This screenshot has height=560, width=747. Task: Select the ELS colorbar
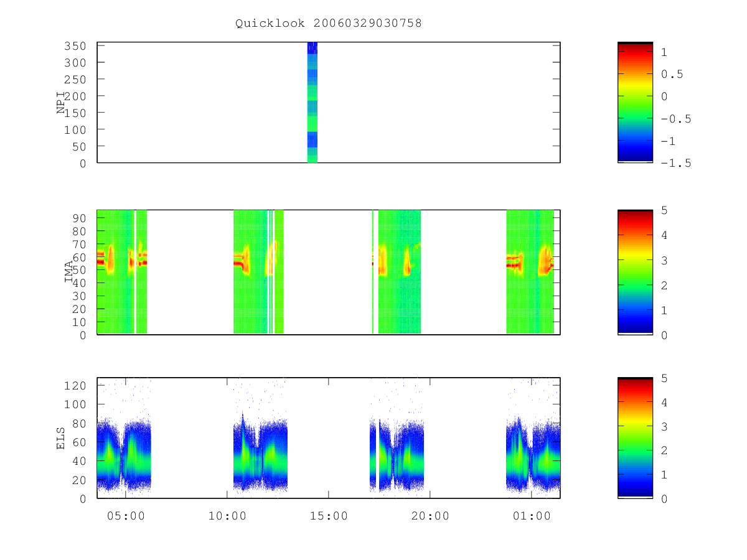[x=635, y=437]
